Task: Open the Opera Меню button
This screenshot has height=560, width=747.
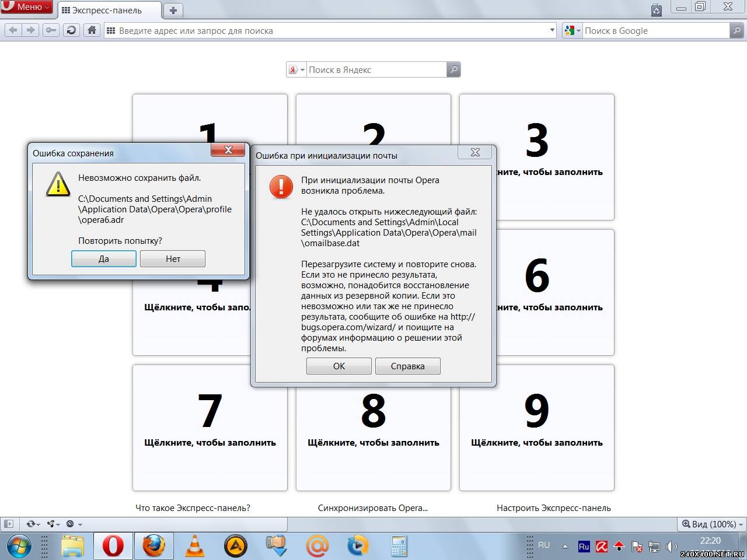Action: coord(27,7)
